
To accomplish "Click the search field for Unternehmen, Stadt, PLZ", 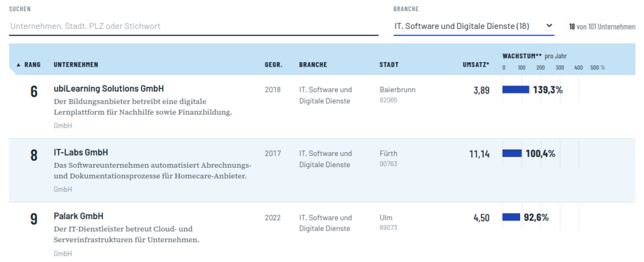I will tap(194, 26).
